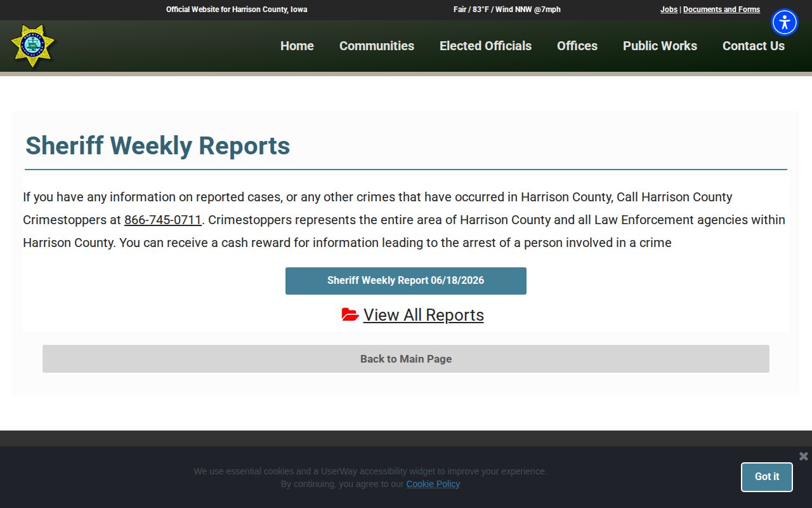Image resolution: width=812 pixels, height=508 pixels.
Task: Open the Contact Us menu item
Action: point(754,46)
